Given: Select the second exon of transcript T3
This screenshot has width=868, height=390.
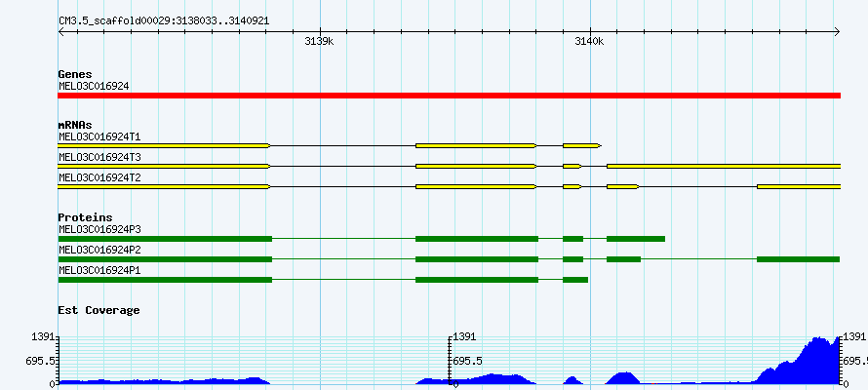Looking at the screenshot, I should (x=476, y=166).
